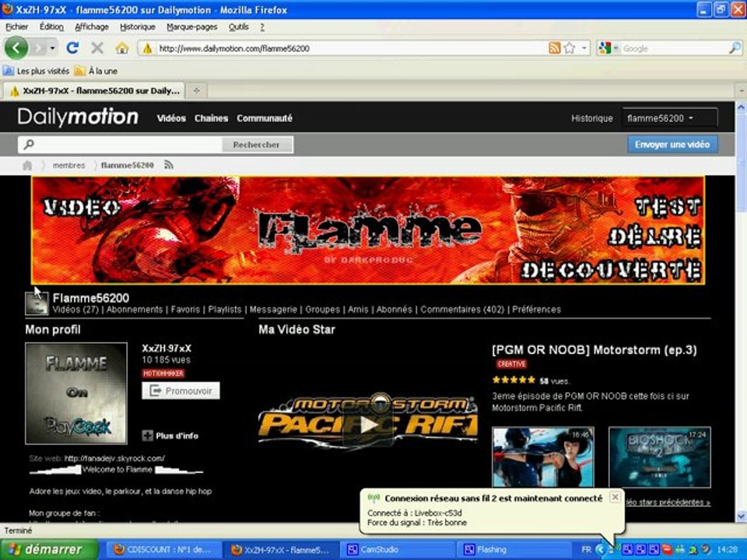
Task: Click Chaînes navigation link
Action: pyautogui.click(x=211, y=118)
